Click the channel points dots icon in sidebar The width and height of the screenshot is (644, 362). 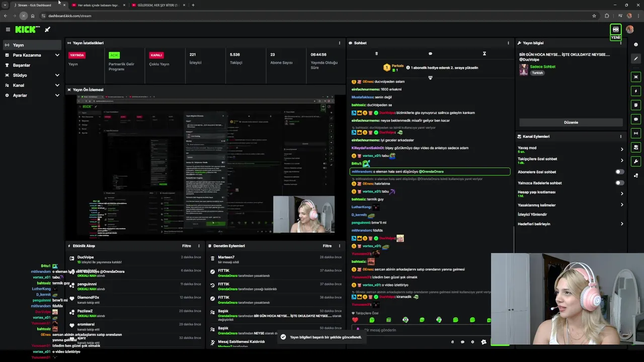click(636, 175)
